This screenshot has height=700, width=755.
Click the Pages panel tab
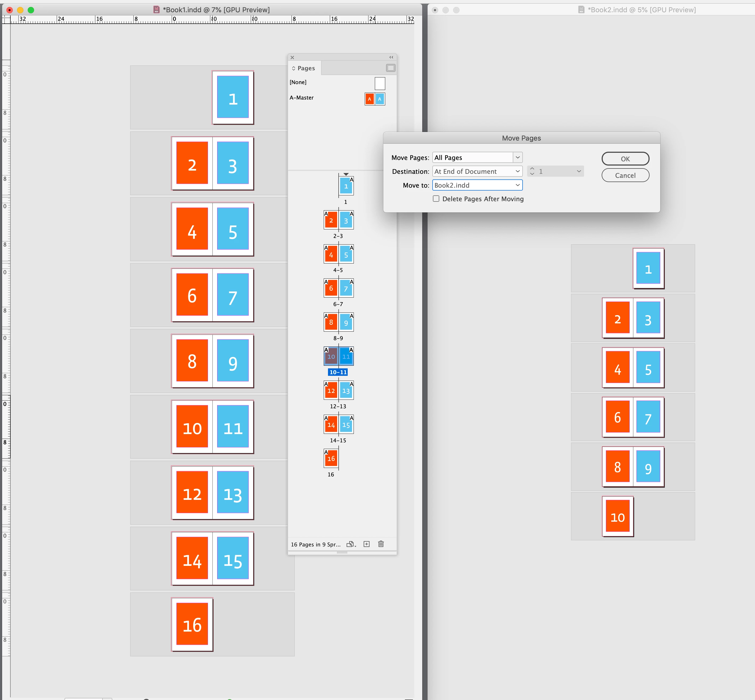pyautogui.click(x=305, y=68)
